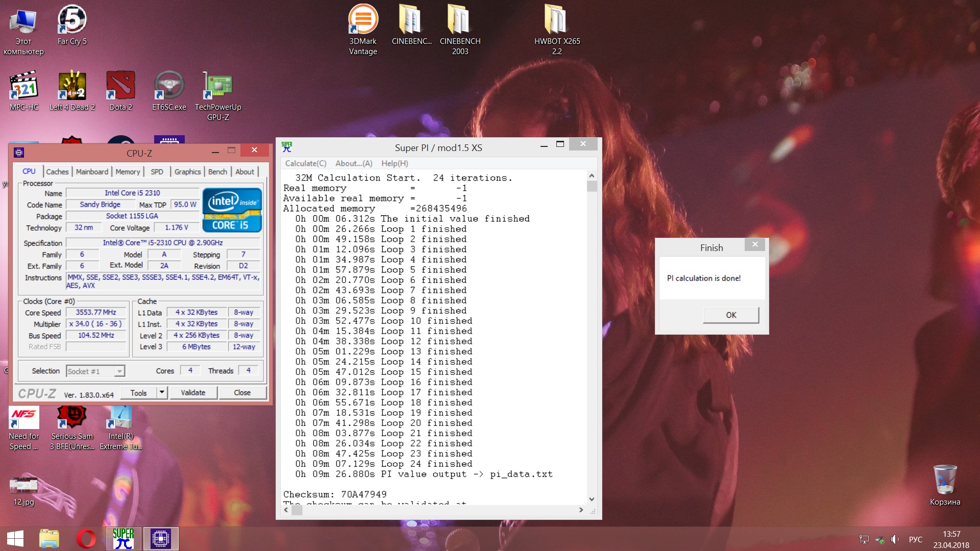Switch to CPU-Z in the taskbar

coord(161,539)
